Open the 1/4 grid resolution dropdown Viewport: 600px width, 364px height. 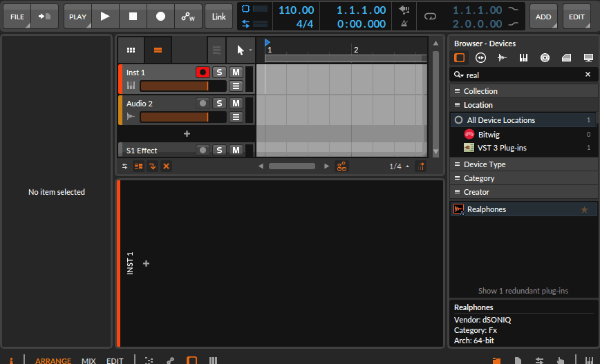399,166
